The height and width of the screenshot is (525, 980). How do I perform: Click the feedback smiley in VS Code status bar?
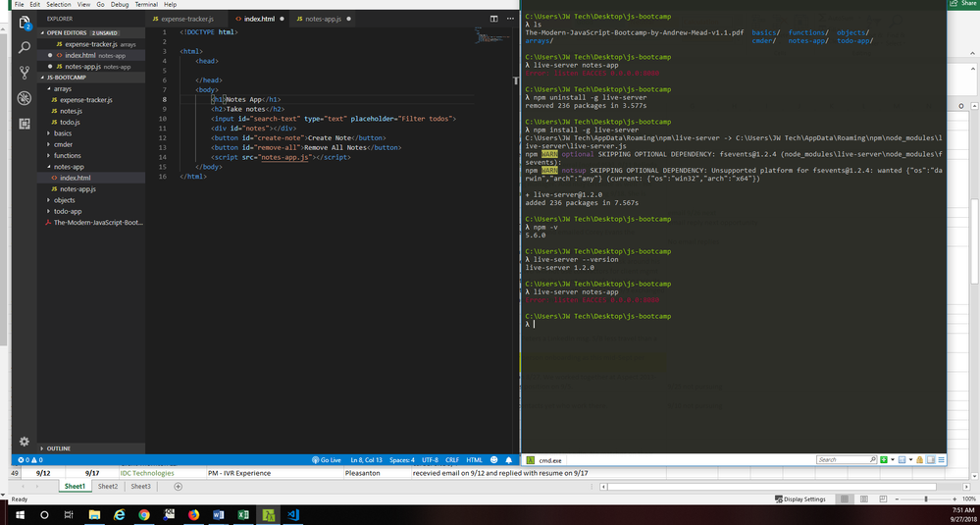point(494,460)
